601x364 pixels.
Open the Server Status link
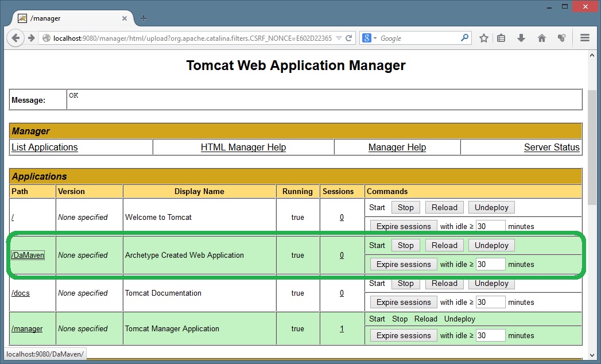click(551, 147)
